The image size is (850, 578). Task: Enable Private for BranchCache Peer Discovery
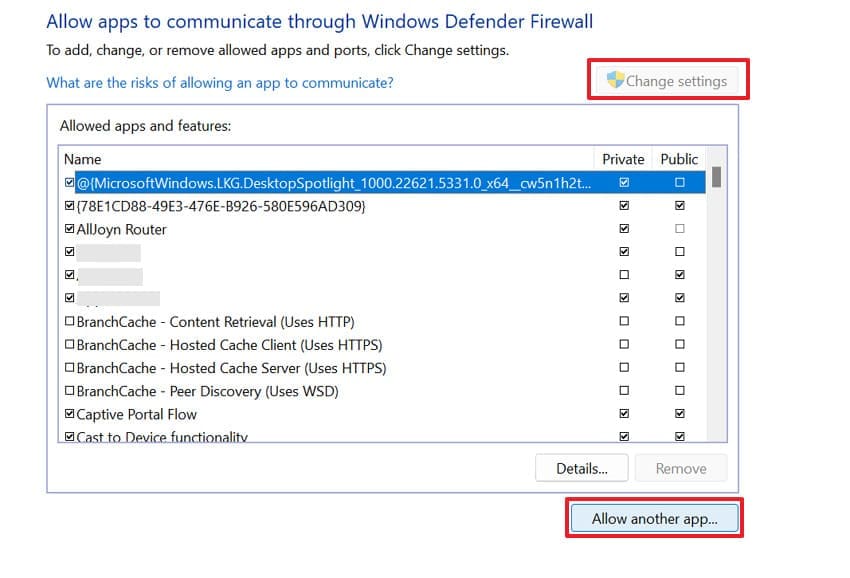624,391
